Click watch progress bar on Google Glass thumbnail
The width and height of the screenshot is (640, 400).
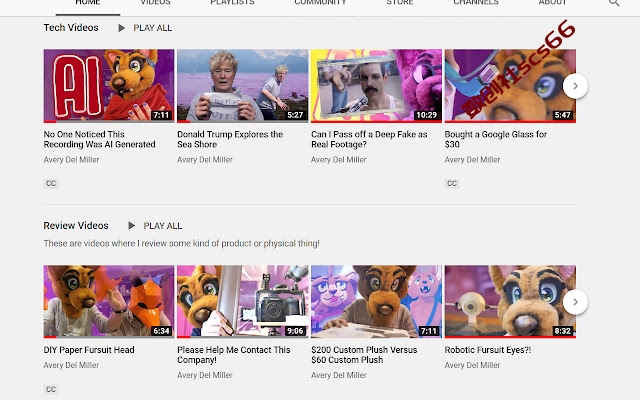(510, 121)
